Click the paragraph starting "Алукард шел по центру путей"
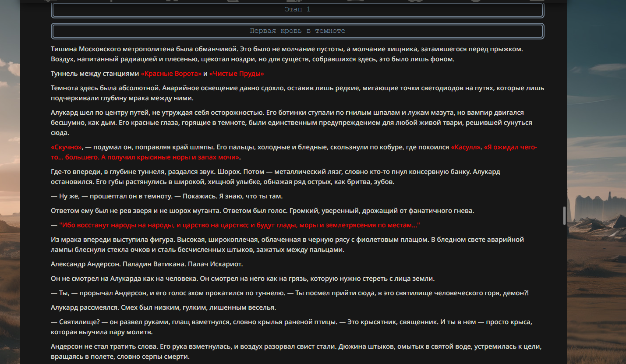 coord(292,123)
